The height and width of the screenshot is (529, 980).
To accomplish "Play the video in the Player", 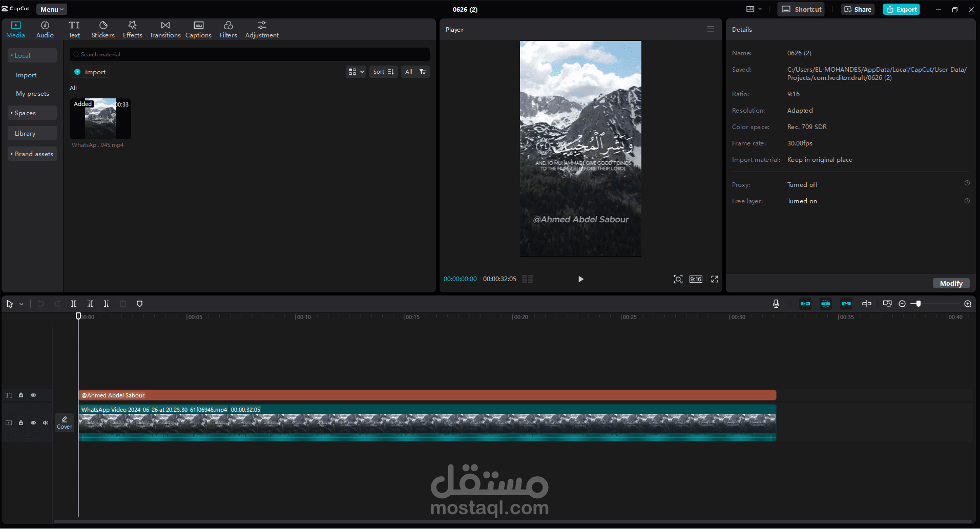I will pos(580,279).
